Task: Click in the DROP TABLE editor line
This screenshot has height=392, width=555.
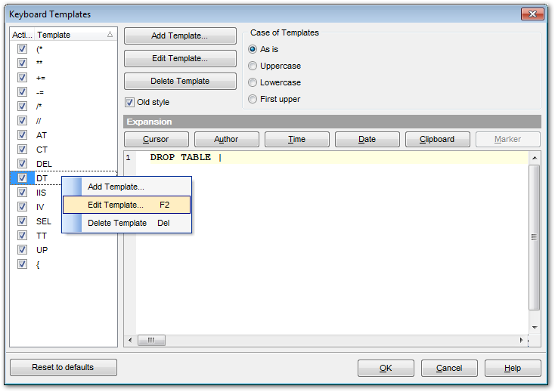Action: tap(302, 158)
